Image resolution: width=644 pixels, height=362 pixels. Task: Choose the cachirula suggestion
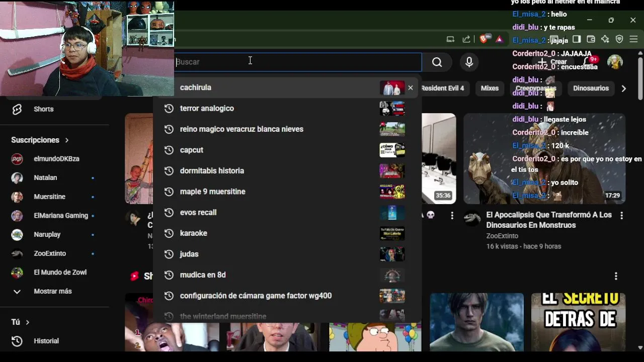pyautogui.click(x=287, y=87)
